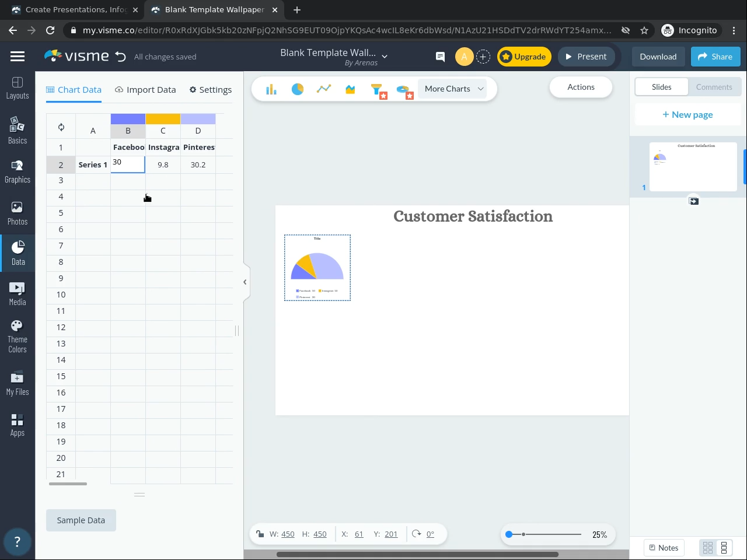Image resolution: width=747 pixels, height=560 pixels.
Task: Switch to the Chart Data tab
Action: tap(74, 90)
